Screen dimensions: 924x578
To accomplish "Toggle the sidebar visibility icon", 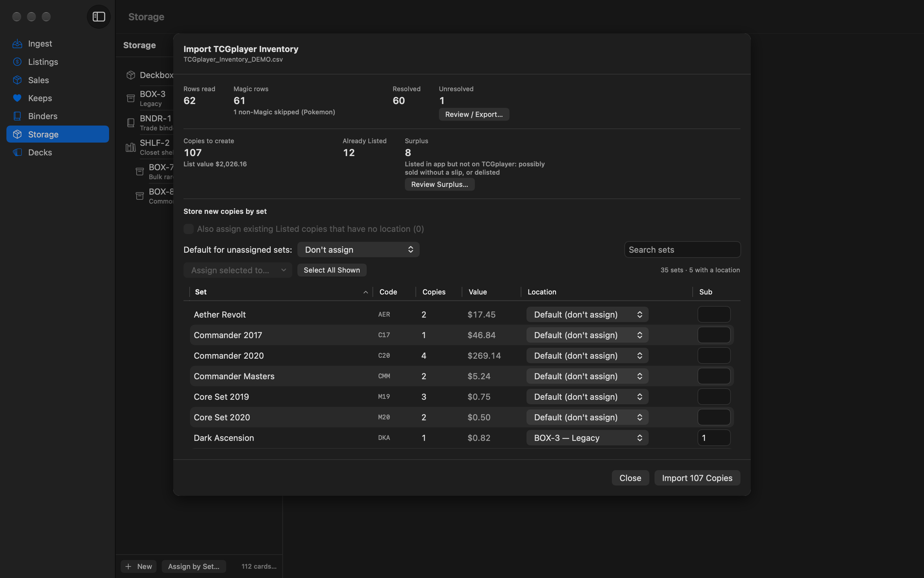I will tap(98, 16).
